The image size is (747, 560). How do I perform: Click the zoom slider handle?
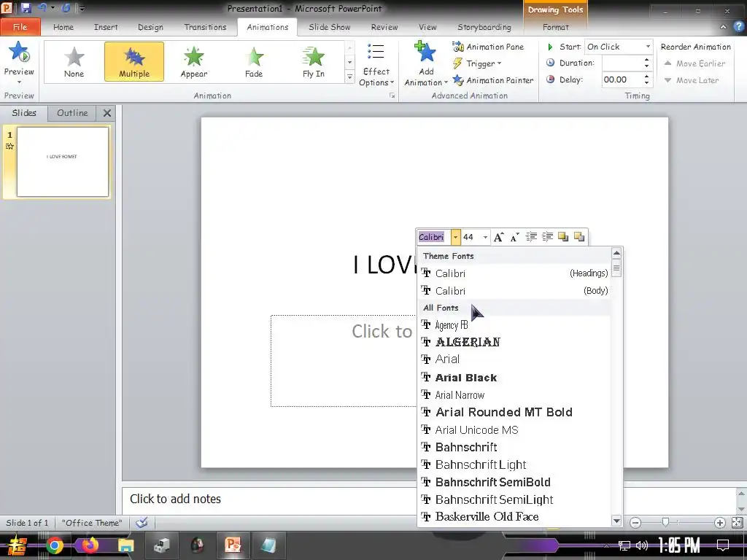tap(665, 522)
